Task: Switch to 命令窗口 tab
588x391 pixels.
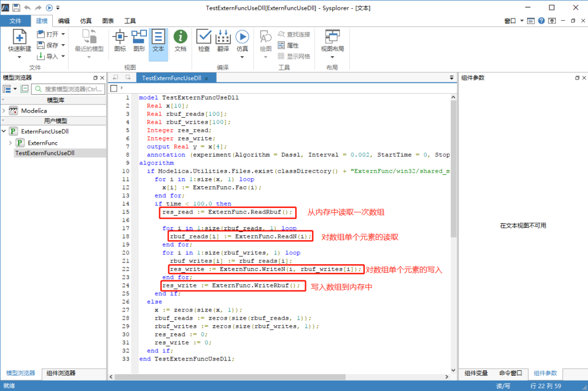Action: click(510, 373)
